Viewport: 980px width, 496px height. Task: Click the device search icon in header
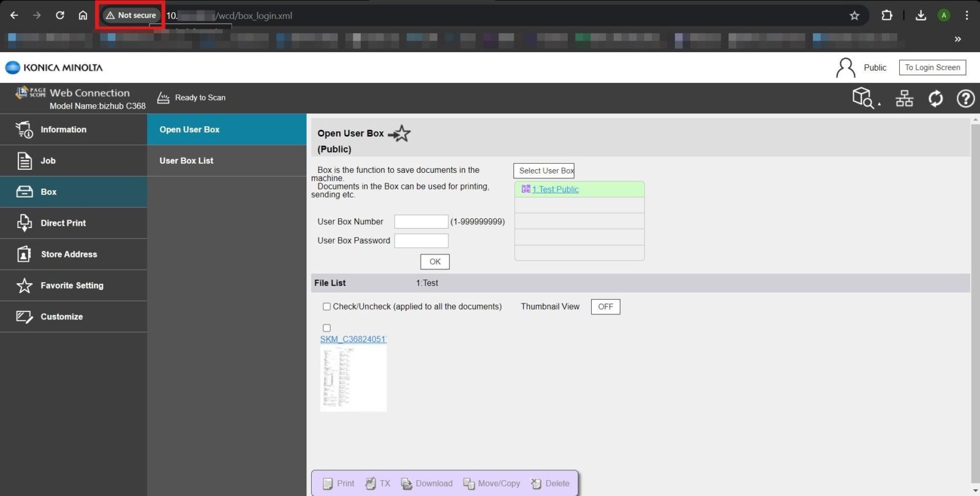[864, 98]
